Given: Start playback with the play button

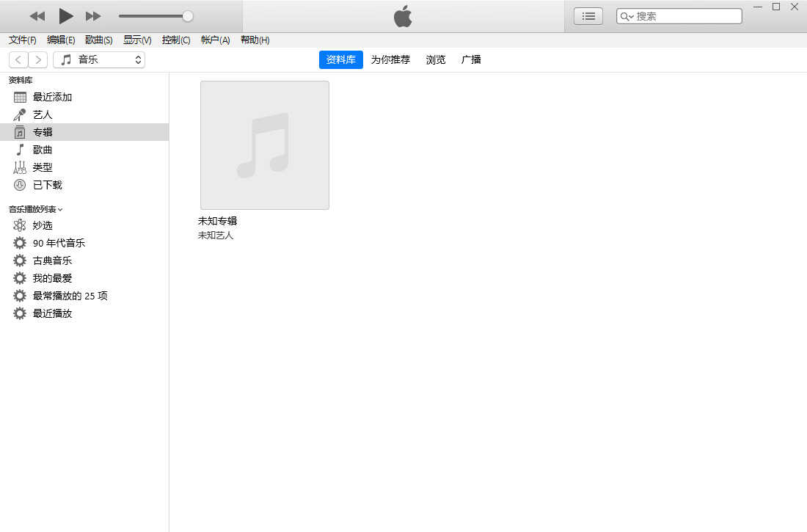Looking at the screenshot, I should pos(65,16).
